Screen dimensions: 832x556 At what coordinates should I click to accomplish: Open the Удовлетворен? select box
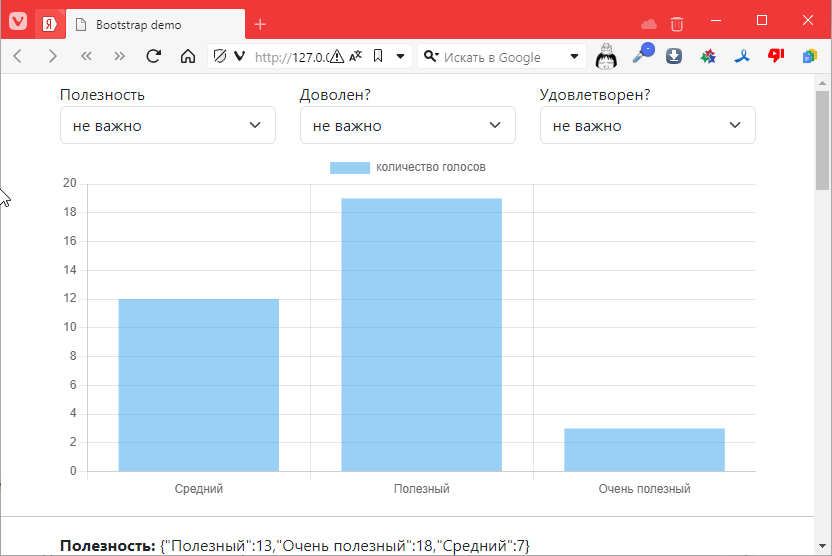[647, 126]
